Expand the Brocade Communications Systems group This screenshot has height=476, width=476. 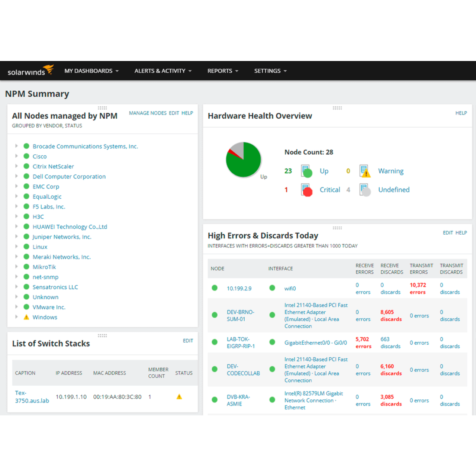click(16, 146)
